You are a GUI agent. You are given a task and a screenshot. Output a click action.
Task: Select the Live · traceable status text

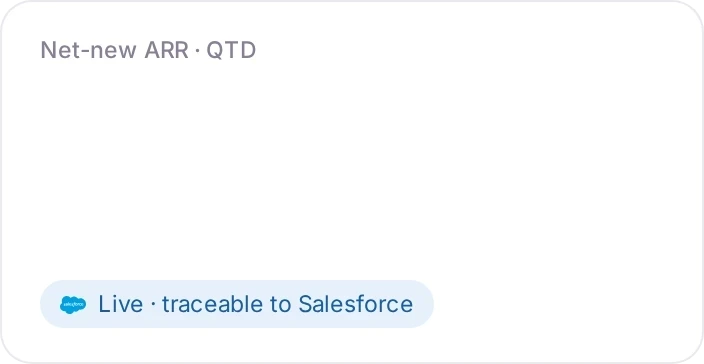[x=181, y=304]
